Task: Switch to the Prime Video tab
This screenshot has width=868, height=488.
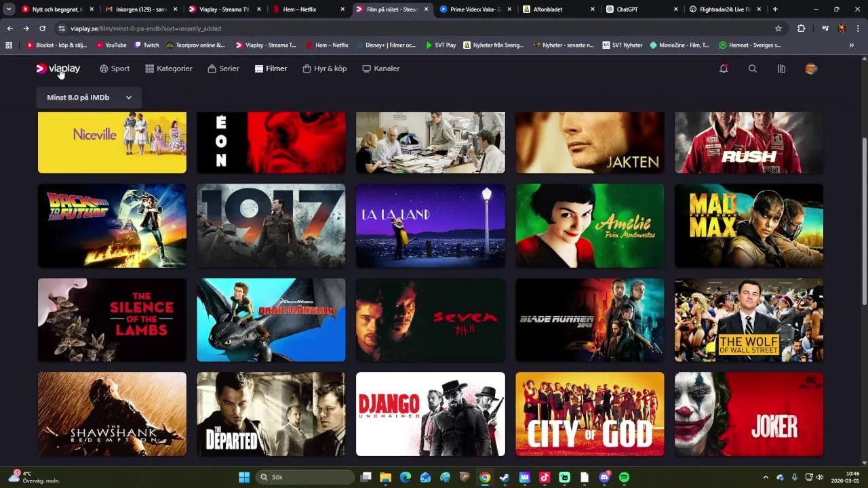Action: (x=474, y=9)
